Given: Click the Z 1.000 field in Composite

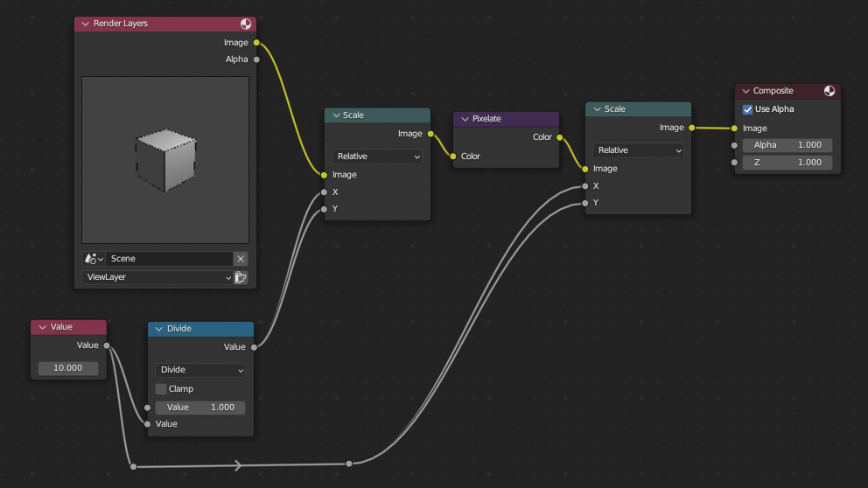Looking at the screenshot, I should point(787,163).
